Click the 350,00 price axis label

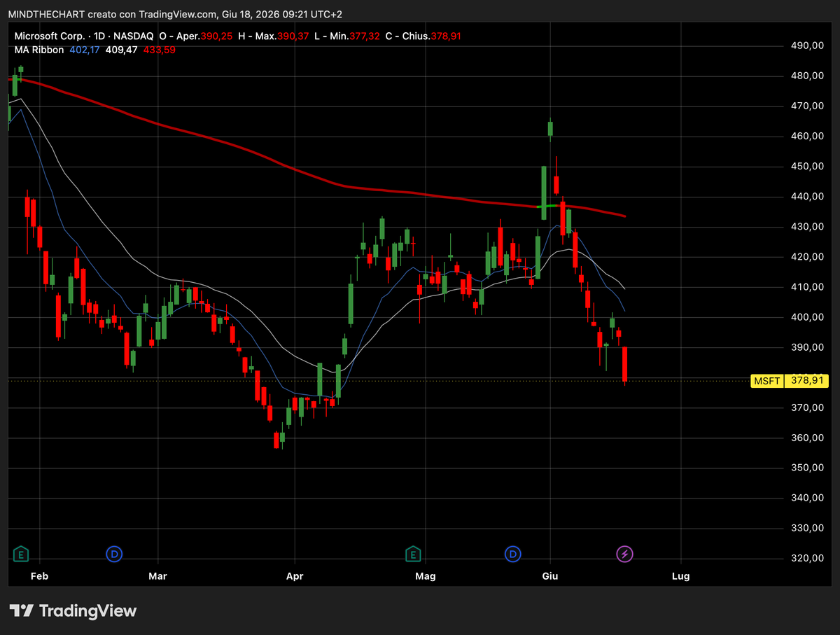tap(806, 468)
